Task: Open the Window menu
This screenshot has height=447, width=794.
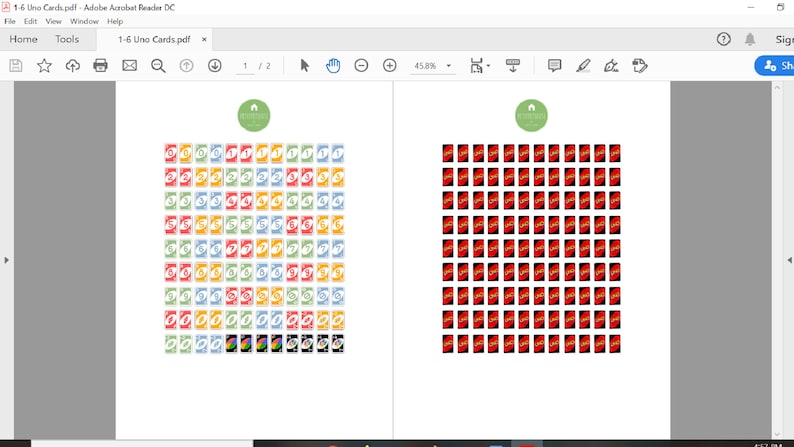Action: [84, 21]
